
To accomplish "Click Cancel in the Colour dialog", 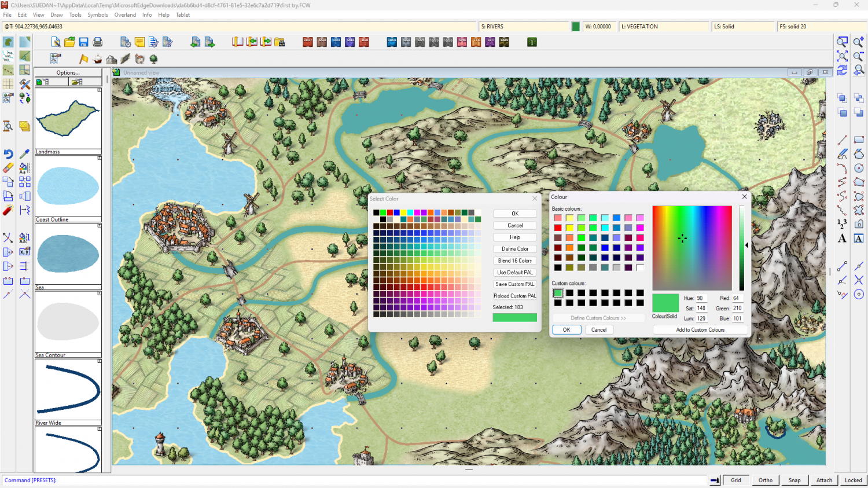I will [599, 330].
